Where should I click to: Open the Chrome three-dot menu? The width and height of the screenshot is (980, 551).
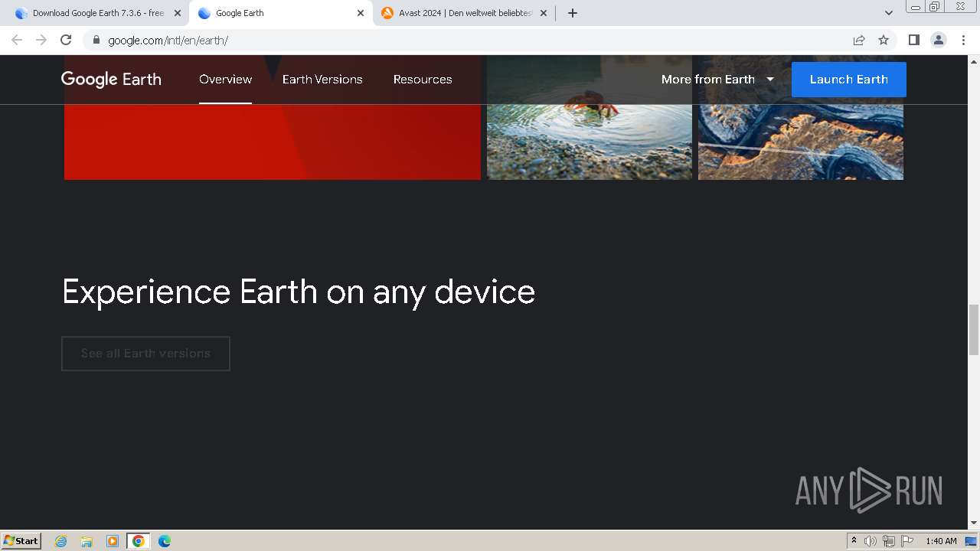point(963,40)
